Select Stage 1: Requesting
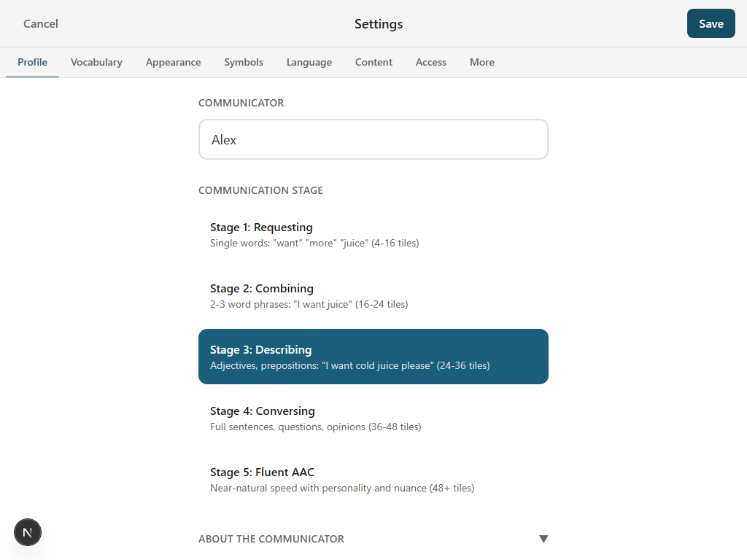This screenshot has height=560, width=747. tap(373, 234)
